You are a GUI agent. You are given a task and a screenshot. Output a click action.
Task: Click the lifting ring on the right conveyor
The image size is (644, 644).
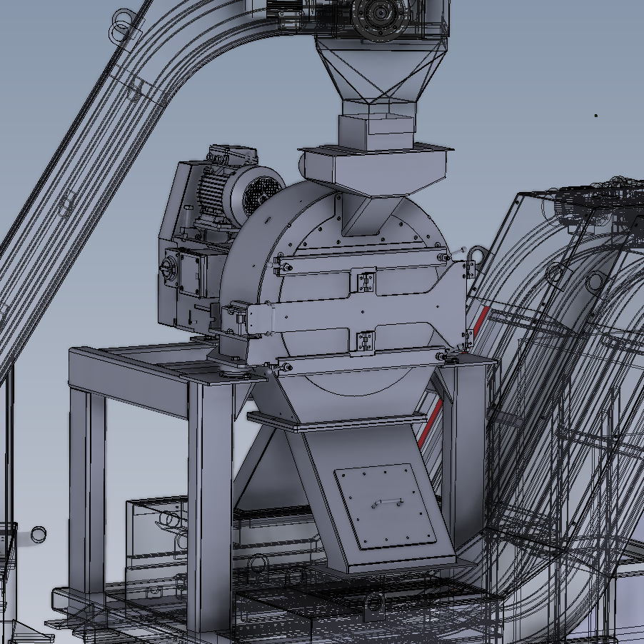click(557, 273)
